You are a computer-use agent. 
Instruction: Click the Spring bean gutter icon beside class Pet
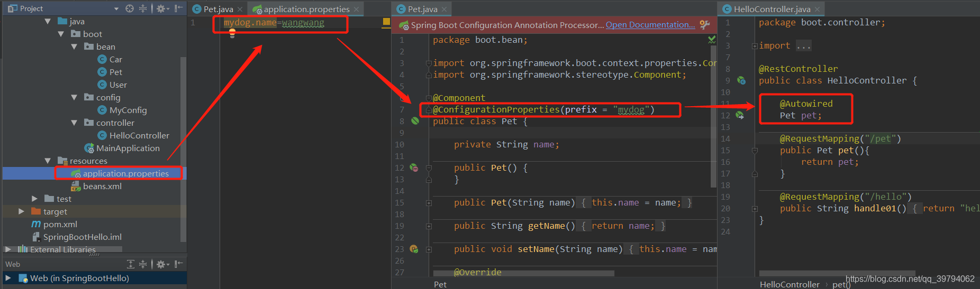(x=415, y=121)
